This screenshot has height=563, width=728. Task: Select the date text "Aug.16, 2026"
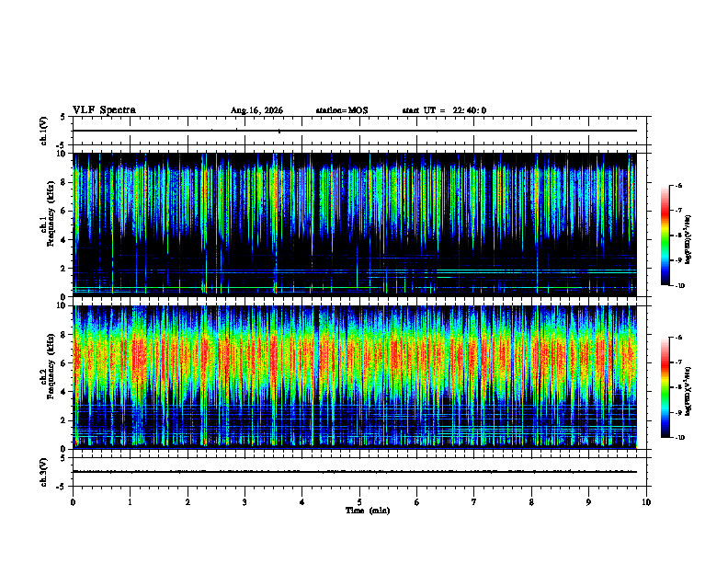point(256,110)
